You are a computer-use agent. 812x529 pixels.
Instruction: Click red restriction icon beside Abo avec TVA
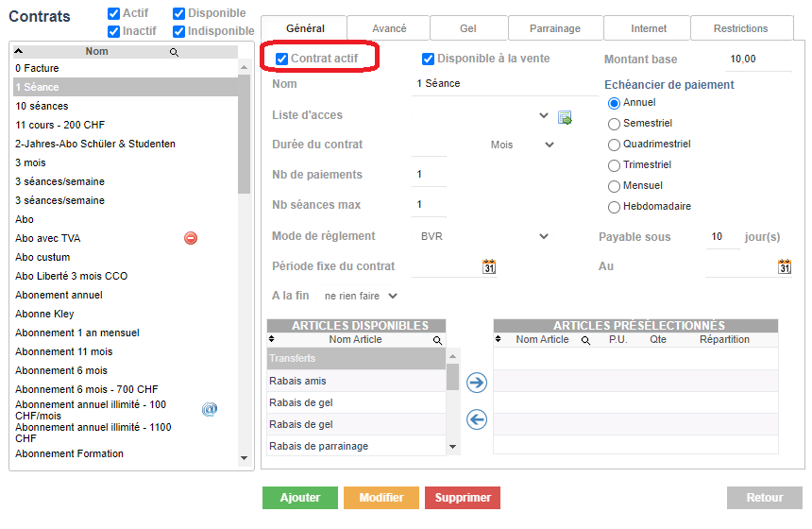click(x=191, y=238)
